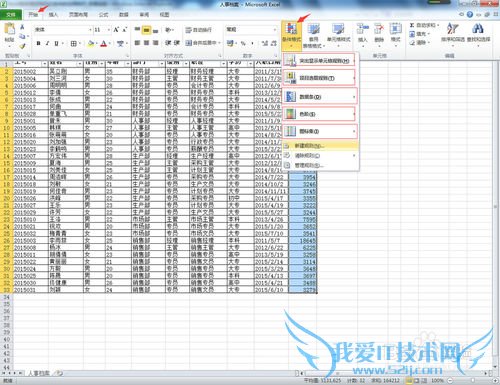500x385 pixels.
Task: Click the Orientation text-angle icon
Action: click(168, 30)
